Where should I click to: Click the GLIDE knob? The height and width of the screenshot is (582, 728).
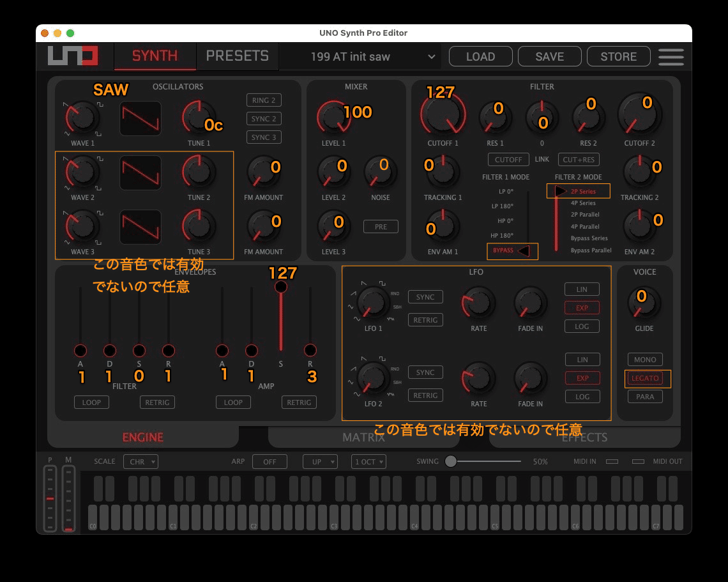[644, 303]
